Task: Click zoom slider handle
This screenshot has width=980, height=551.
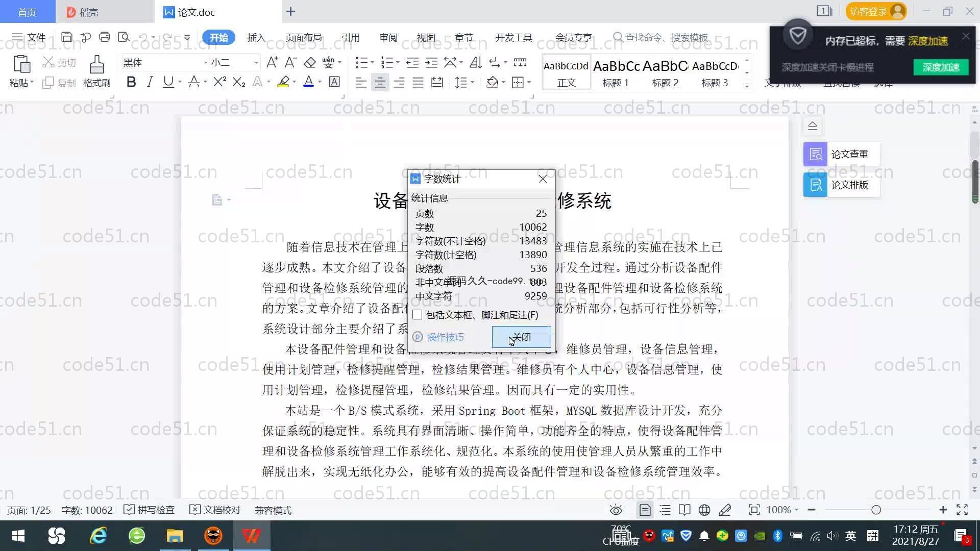Action: [876, 510]
